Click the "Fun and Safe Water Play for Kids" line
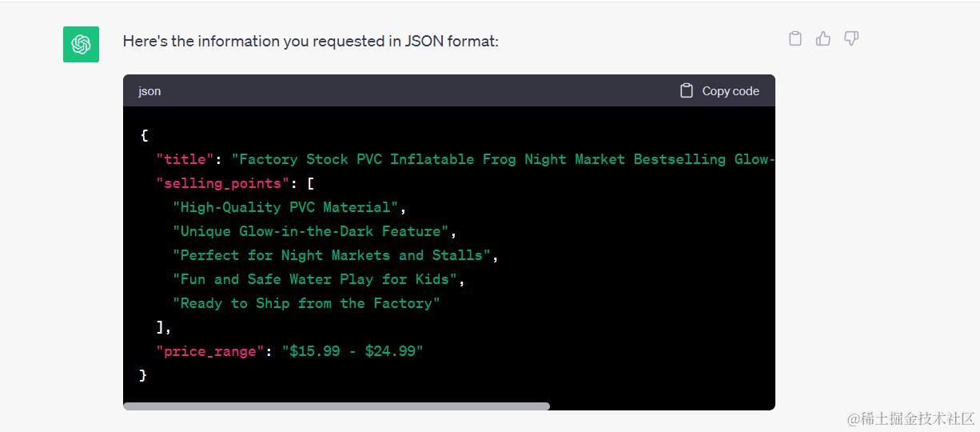 point(315,279)
